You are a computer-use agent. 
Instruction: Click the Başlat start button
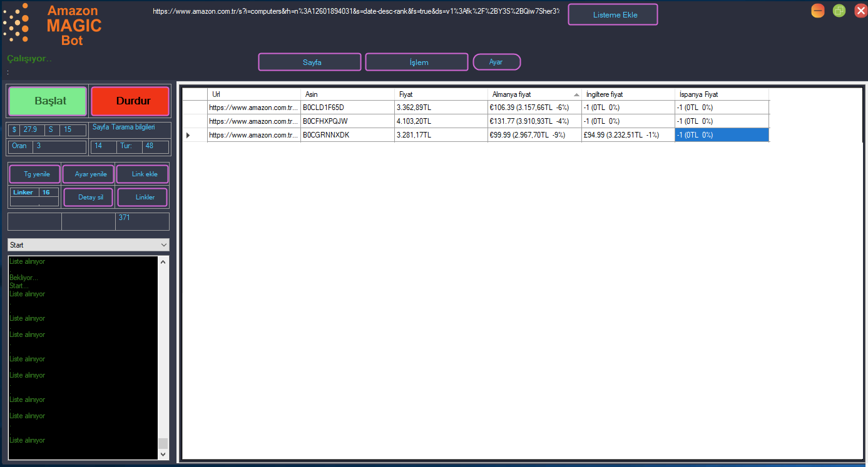(48, 101)
